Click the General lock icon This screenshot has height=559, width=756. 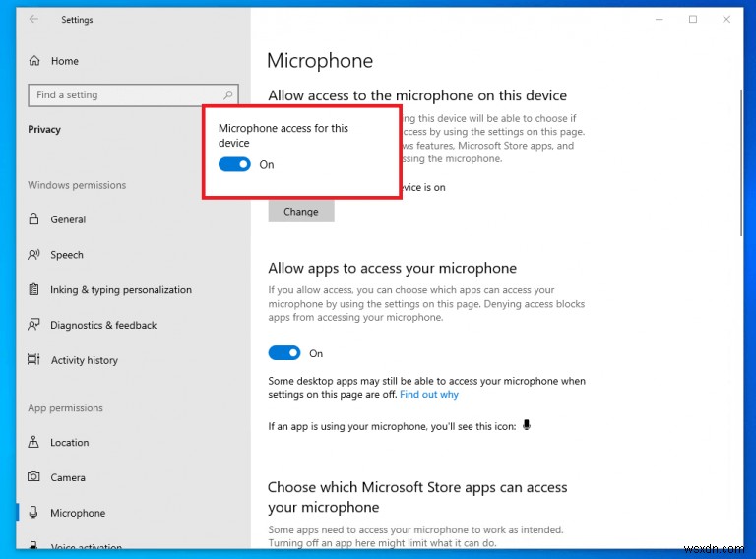point(33,218)
